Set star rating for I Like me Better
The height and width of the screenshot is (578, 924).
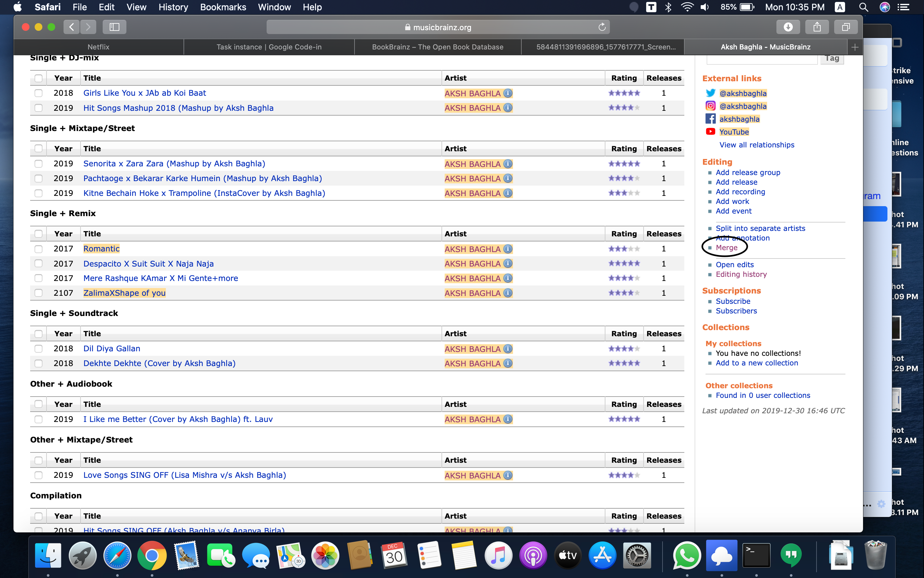pyautogui.click(x=624, y=419)
